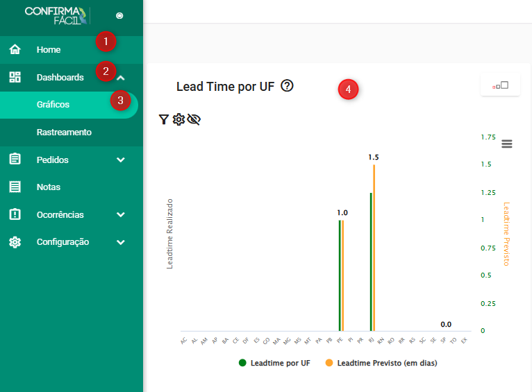Collapse the Dashboards menu chevron
The width and height of the screenshot is (532, 392).
121,78
